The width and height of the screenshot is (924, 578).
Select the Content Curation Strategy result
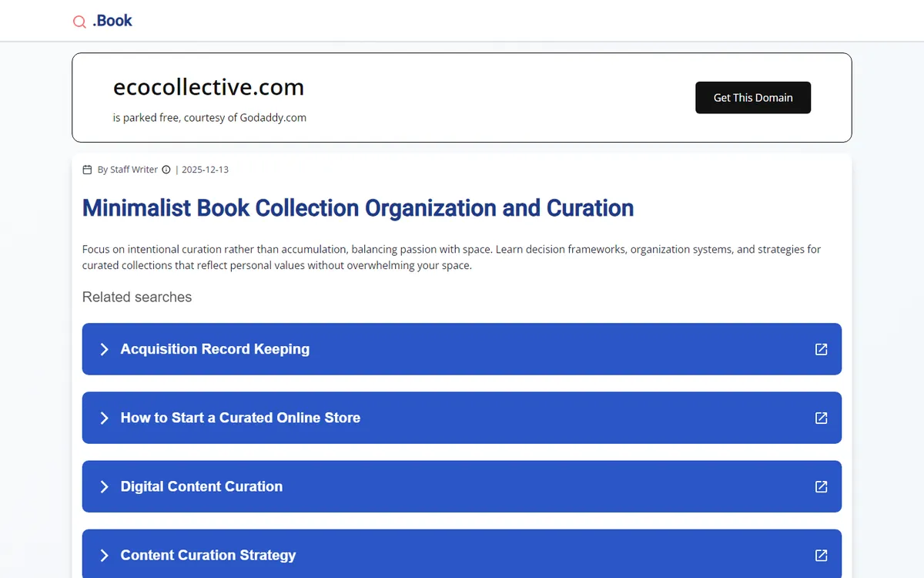click(208, 555)
